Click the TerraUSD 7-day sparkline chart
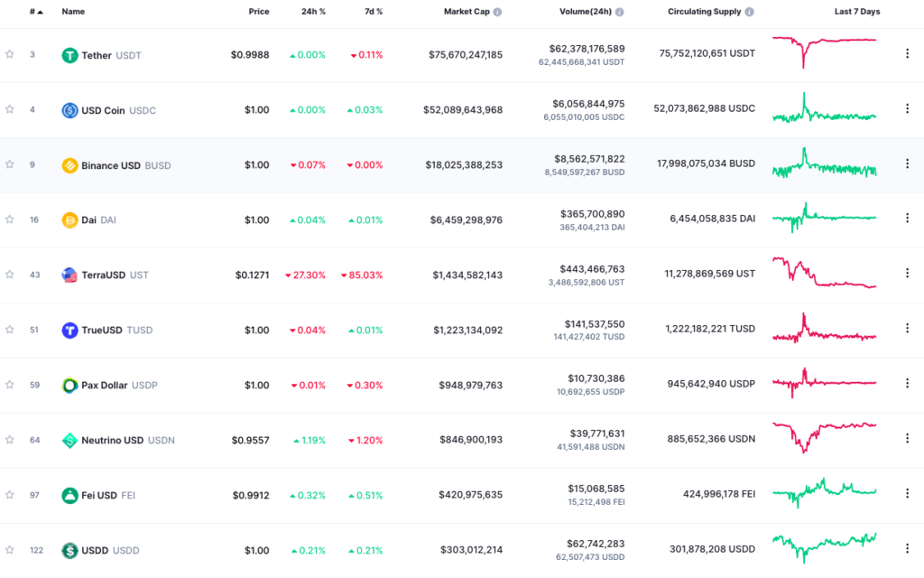Viewport: 924px width, 578px height. coord(824,274)
